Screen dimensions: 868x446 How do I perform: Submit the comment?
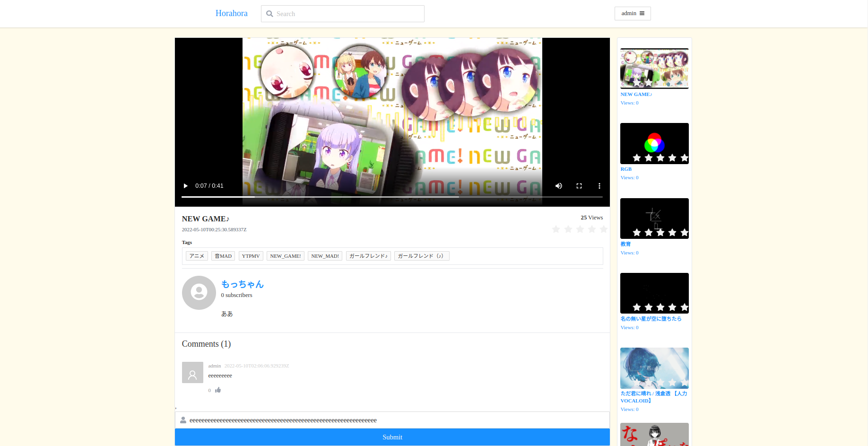pos(392,437)
